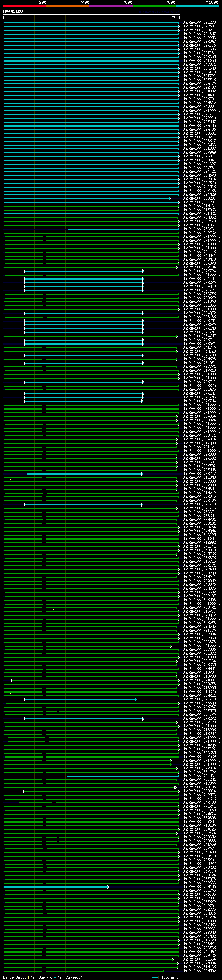
Task: Select the UniRef100_O49953 label
Action: click(199, 38)
